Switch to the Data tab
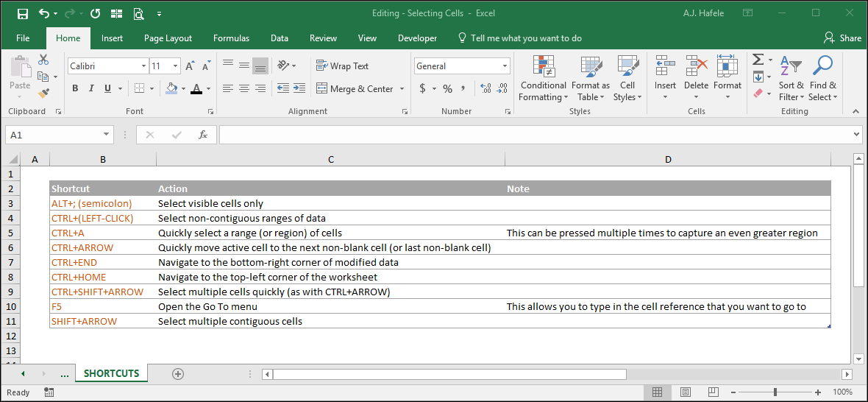 [279, 38]
